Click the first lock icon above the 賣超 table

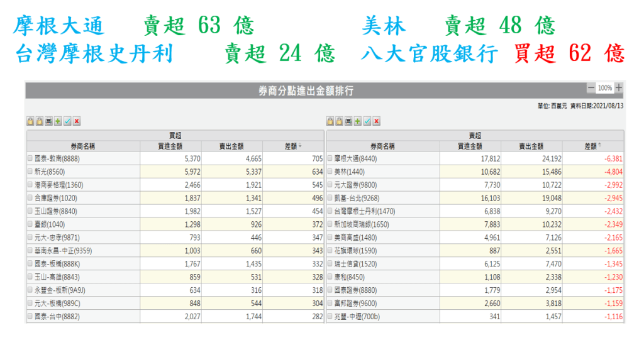point(330,121)
